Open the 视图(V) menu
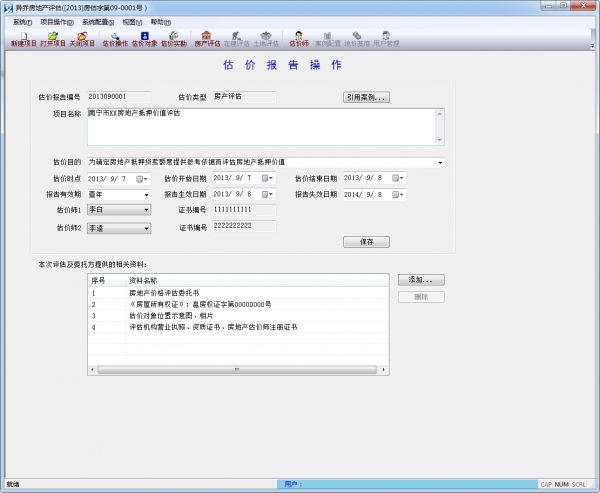The image size is (600, 493). [x=132, y=22]
